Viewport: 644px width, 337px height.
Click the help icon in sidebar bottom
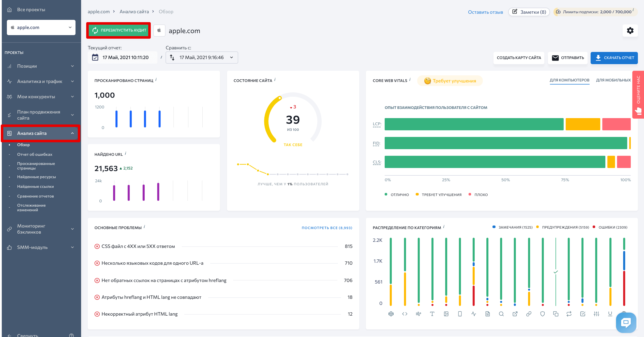[71, 335]
